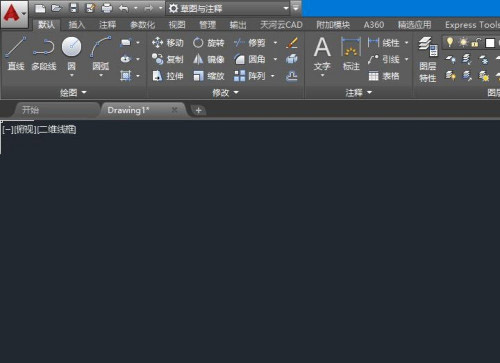The width and height of the screenshot is (500, 363).
Task: Toggle the layer lock padlock icon
Action: pyautogui.click(x=476, y=43)
